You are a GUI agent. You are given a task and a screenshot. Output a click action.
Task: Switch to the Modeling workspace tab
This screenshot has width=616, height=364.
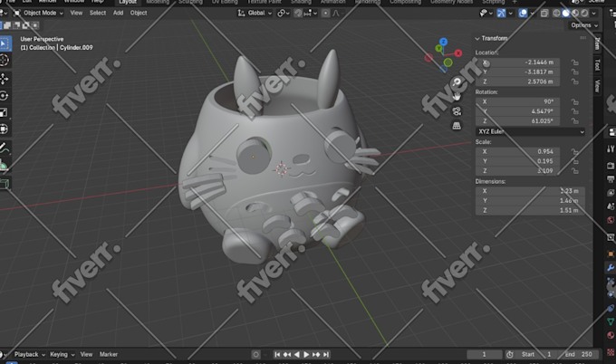click(157, 2)
